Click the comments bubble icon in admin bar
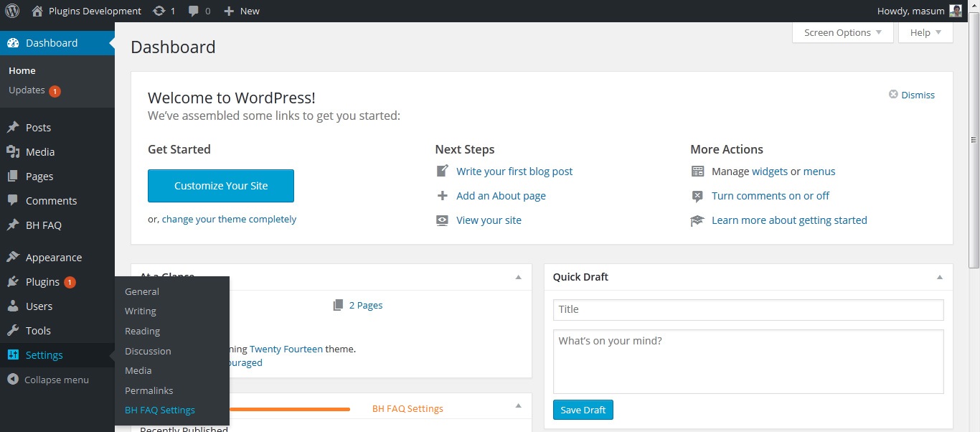The width and height of the screenshot is (980, 432). [194, 11]
